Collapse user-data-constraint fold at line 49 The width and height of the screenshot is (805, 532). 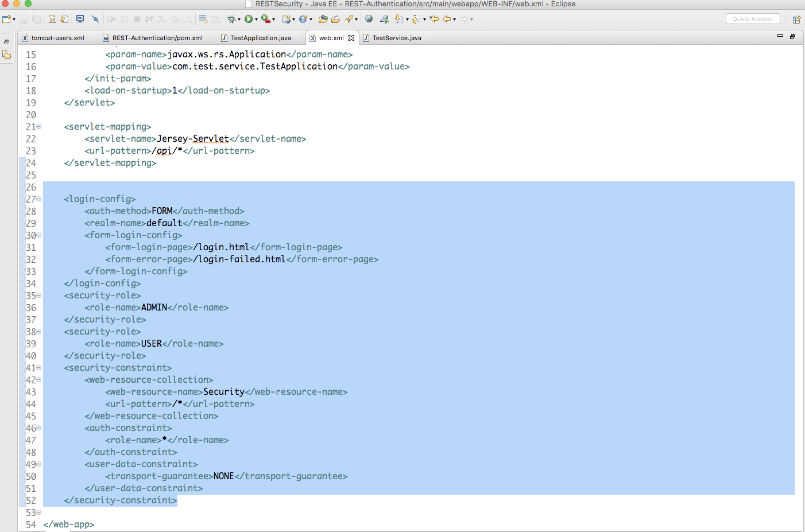point(39,464)
